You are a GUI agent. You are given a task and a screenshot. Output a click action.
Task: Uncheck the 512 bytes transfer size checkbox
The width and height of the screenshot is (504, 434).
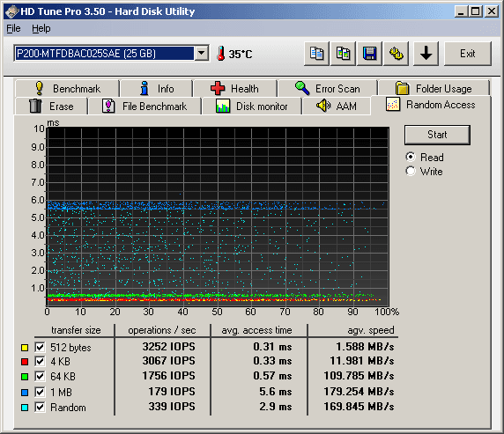40,347
